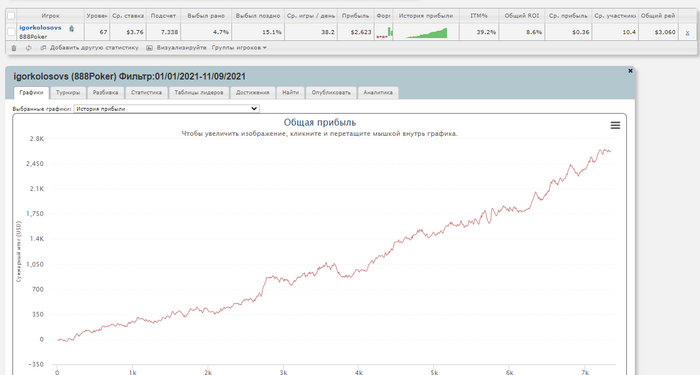The height and width of the screenshot is (375, 700).
Task: Toggle the select-all checkbox in table header
Action: 11,16
